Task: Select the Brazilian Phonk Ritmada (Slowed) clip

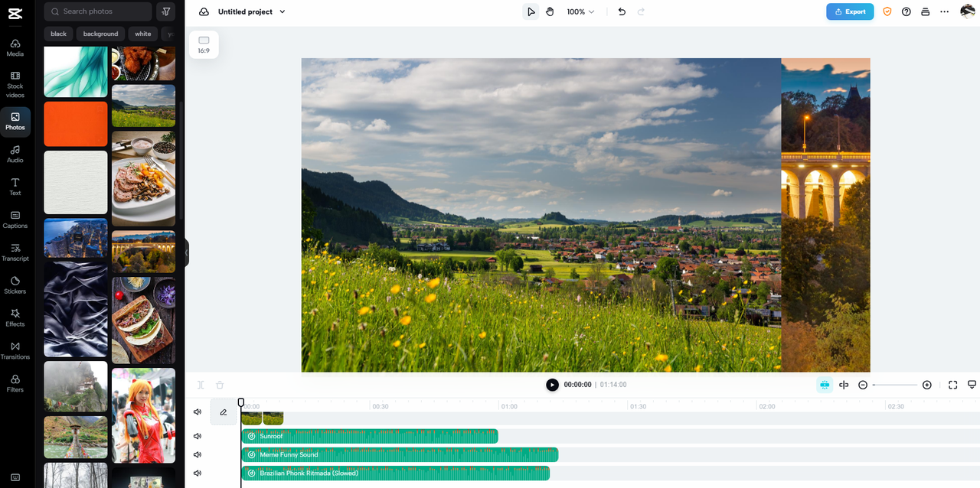Action: (396, 473)
